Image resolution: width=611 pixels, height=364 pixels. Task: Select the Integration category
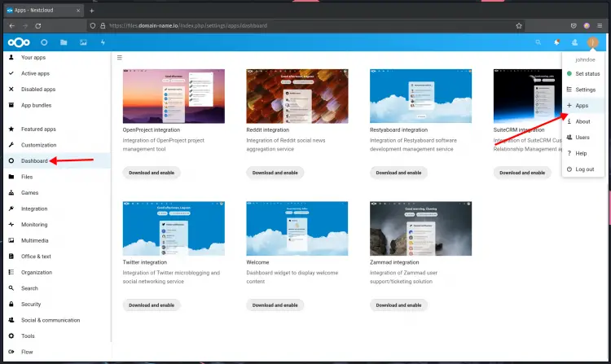pyautogui.click(x=57, y=208)
